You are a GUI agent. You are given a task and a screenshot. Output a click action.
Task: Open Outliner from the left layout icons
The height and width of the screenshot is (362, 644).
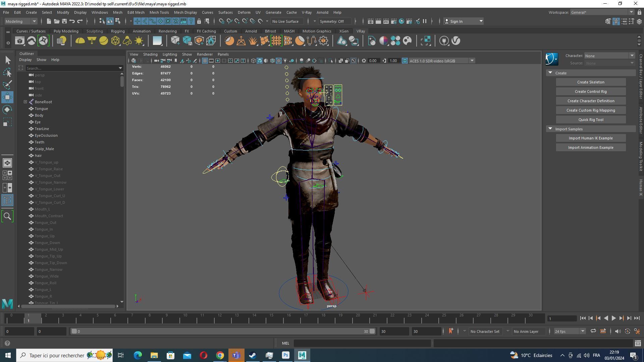pyautogui.click(x=7, y=200)
